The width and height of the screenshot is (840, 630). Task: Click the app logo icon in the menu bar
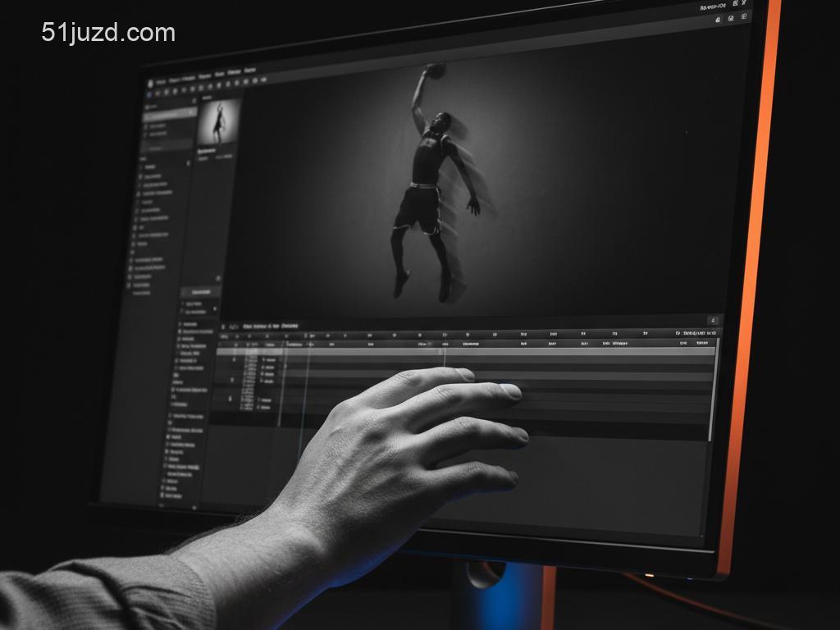point(152,83)
